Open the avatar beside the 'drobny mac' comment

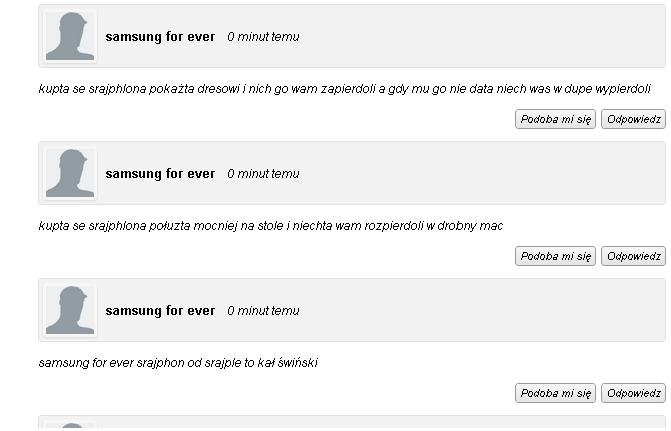pos(70,174)
